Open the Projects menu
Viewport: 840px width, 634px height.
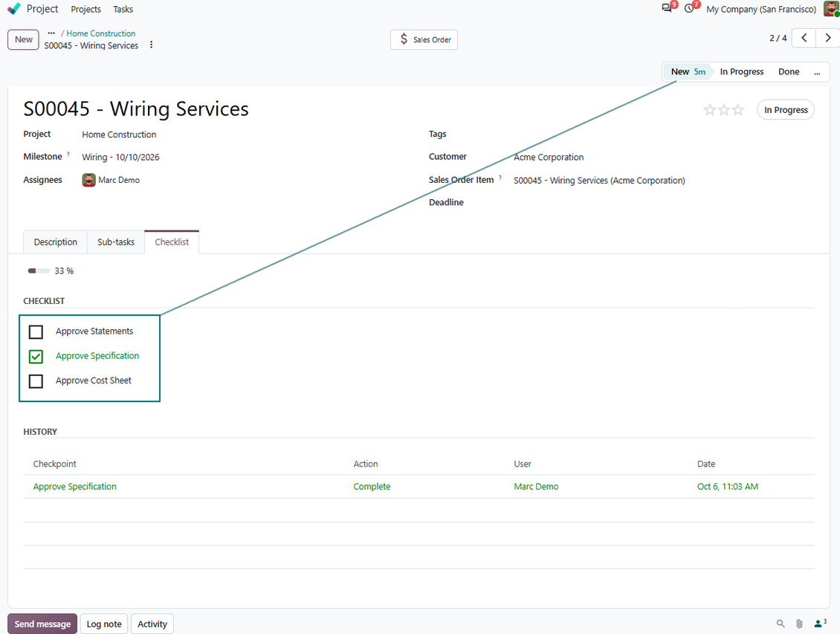coord(85,9)
